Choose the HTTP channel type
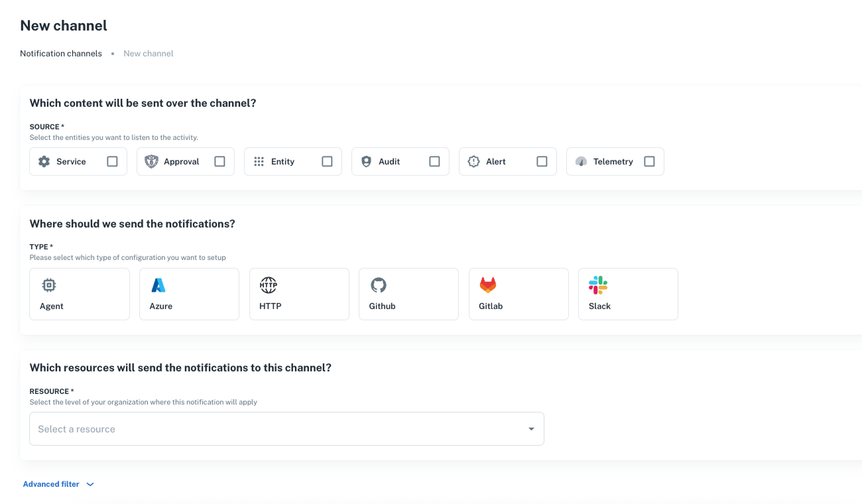 pyautogui.click(x=299, y=294)
